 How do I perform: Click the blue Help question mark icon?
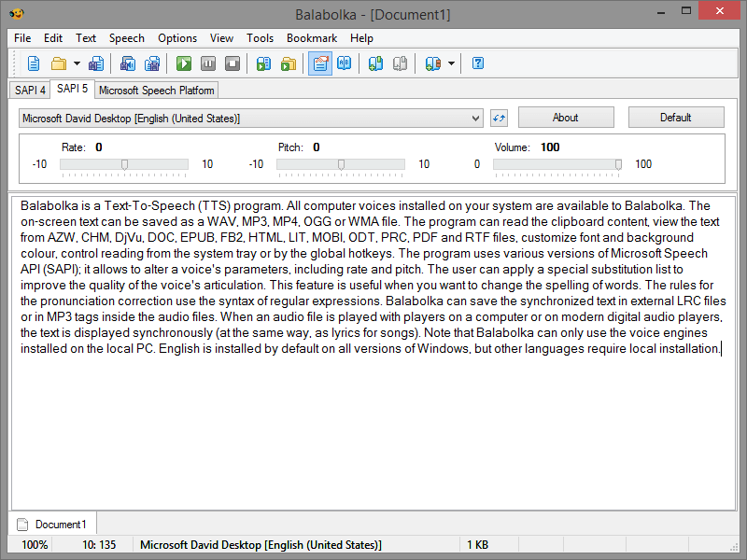478,63
